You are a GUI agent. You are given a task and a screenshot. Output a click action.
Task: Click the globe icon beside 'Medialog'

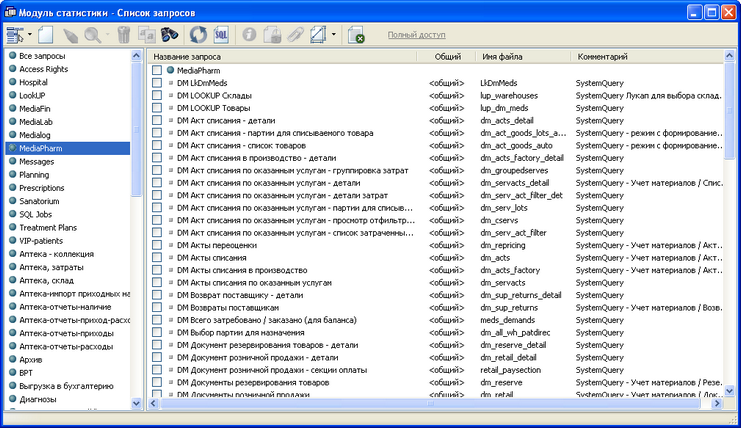click(x=13, y=135)
